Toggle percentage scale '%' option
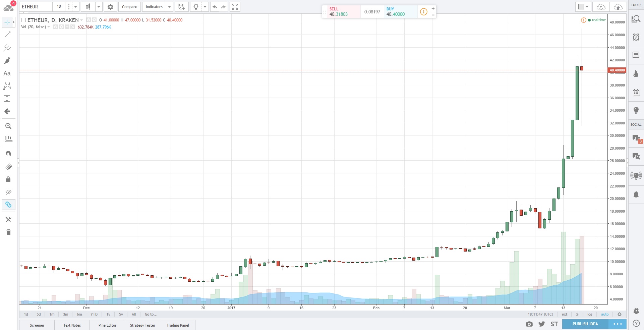644x330 pixels. [x=577, y=314]
